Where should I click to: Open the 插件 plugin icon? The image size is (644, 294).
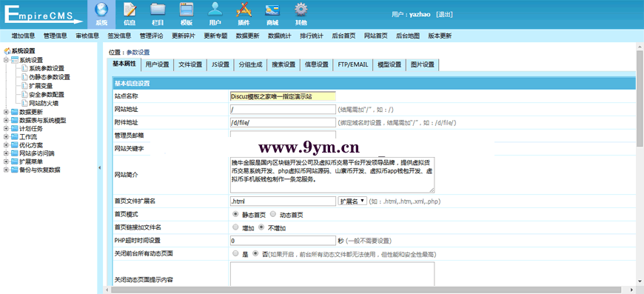244,10
